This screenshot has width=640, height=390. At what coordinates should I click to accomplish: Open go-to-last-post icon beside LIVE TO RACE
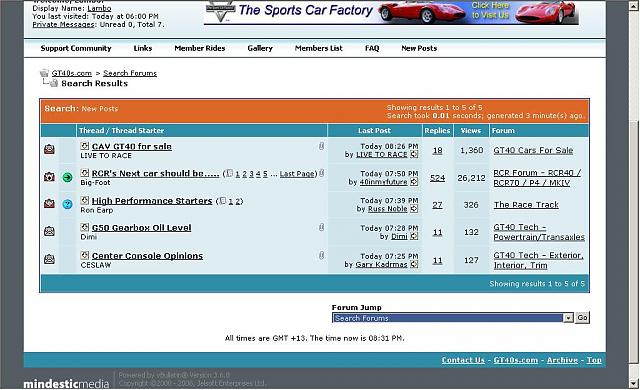click(x=414, y=154)
